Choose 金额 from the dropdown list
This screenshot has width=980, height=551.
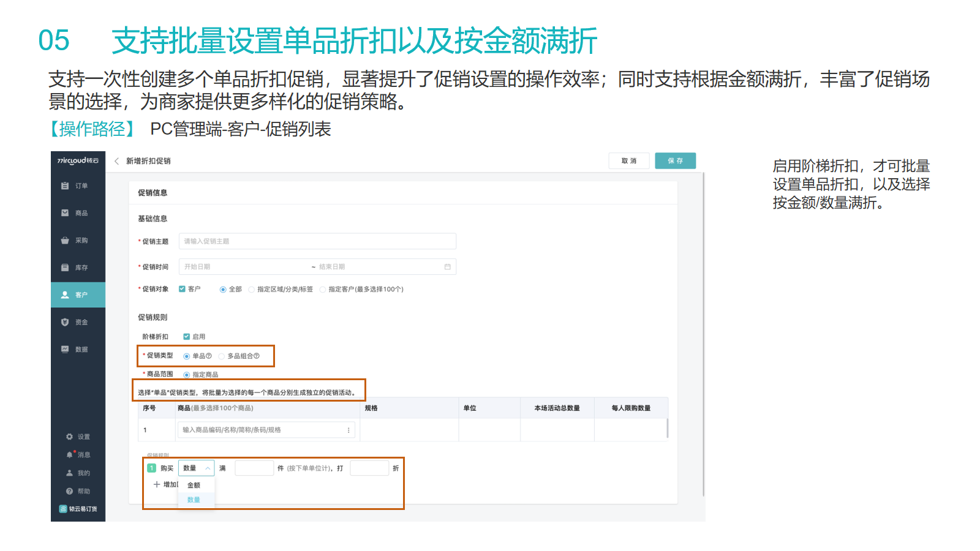[x=197, y=485]
